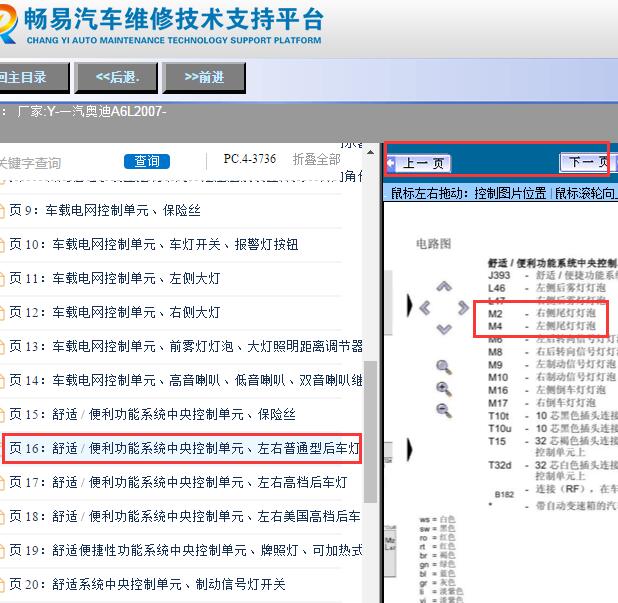Viewport: 618px width, 603px height.
Task: Click the J393 legend row
Action: point(553,275)
